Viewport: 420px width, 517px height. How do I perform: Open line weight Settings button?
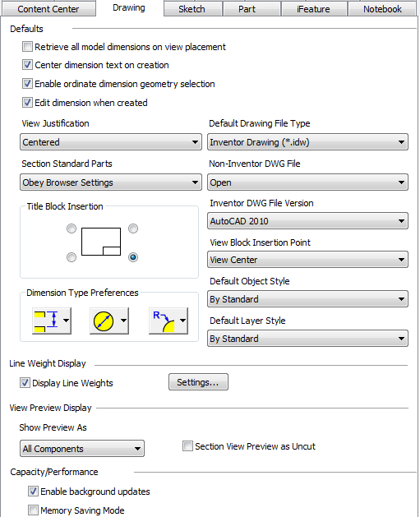point(198,382)
